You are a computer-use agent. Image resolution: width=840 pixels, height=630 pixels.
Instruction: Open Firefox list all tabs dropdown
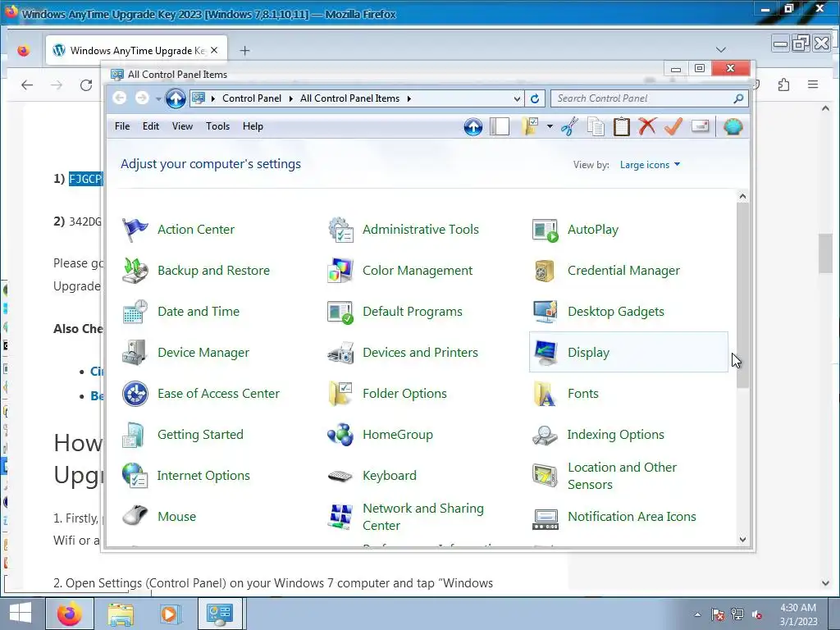click(x=721, y=50)
